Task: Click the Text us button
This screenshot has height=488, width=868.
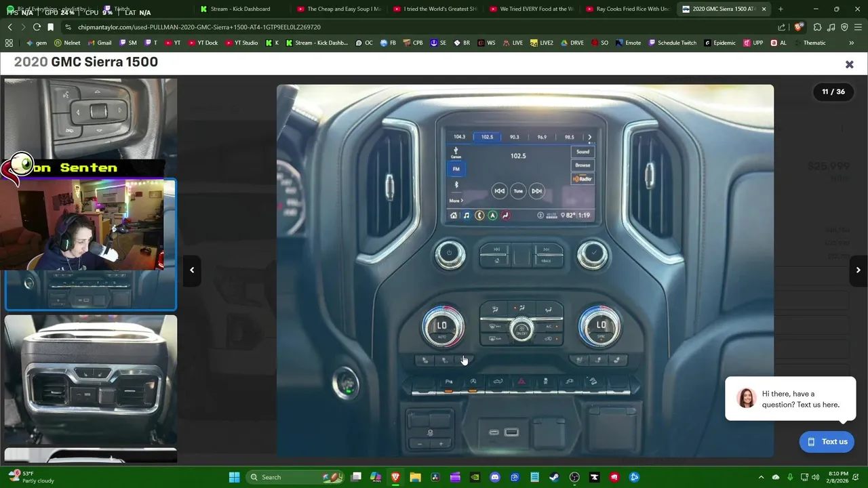Action: pos(827,441)
